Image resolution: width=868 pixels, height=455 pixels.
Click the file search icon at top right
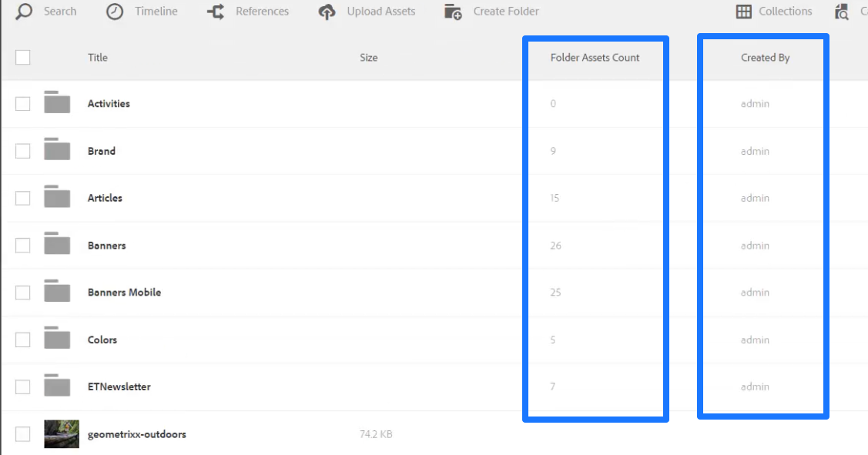coord(842,11)
